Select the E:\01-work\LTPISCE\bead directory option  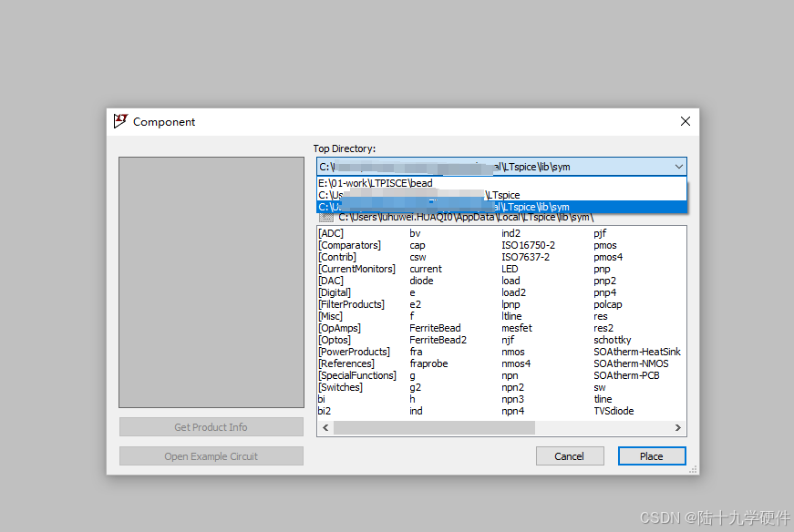click(501, 183)
